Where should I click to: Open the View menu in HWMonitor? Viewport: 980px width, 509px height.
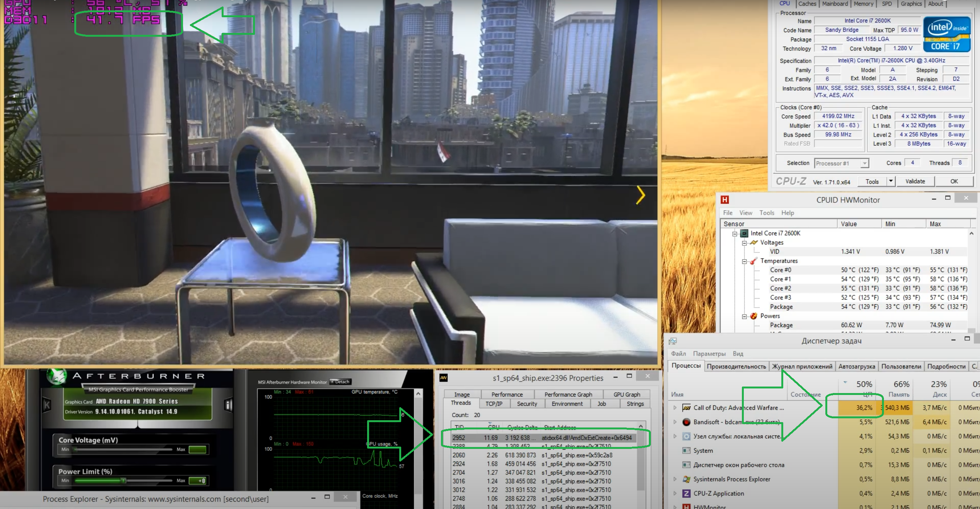(745, 213)
